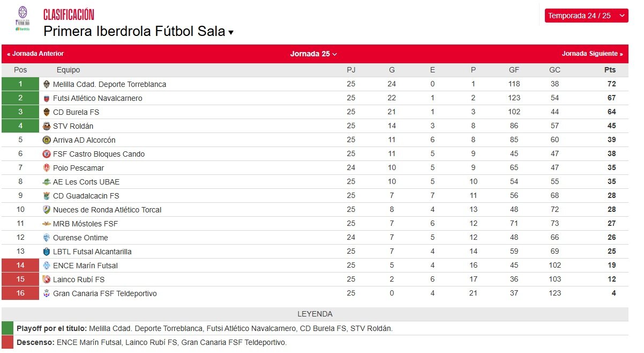Click the Melilla Cdad. Deporte Torreblanca team crest
The width and height of the screenshot is (644, 353).
coord(47,84)
